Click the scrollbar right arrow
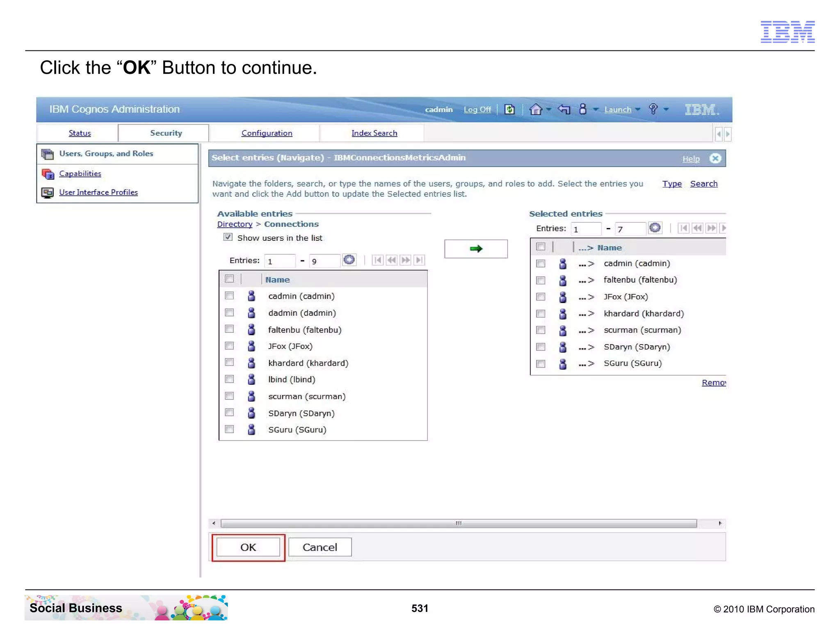The height and width of the screenshot is (630, 840). tap(720, 523)
